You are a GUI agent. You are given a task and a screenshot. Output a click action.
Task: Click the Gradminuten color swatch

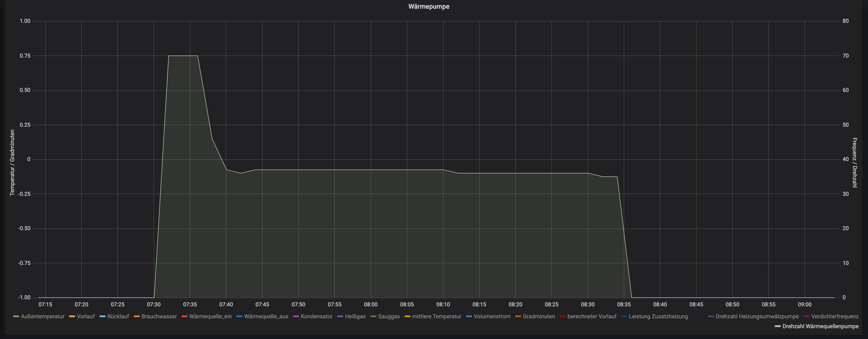[x=518, y=316]
